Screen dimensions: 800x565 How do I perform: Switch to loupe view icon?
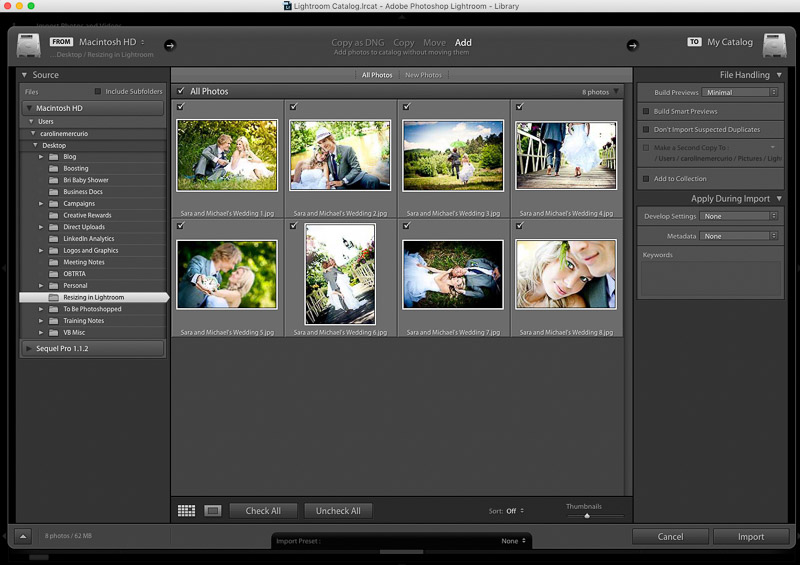(212, 510)
